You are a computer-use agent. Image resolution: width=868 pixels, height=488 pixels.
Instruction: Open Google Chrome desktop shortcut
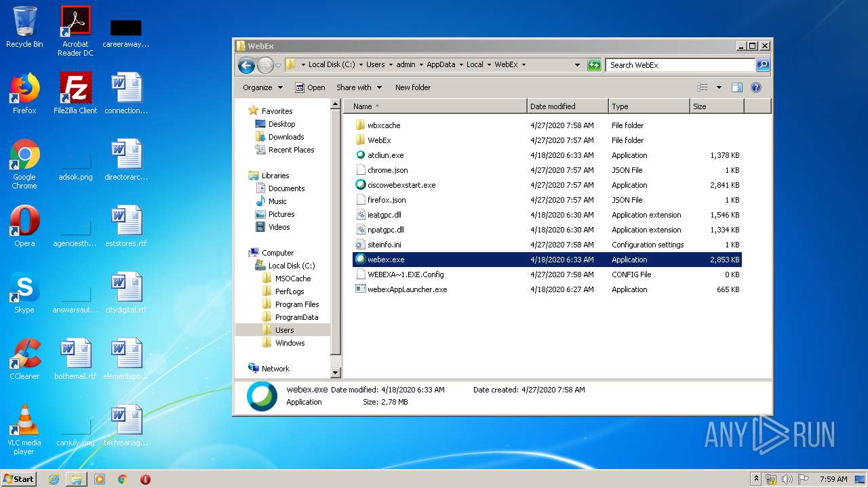24,164
